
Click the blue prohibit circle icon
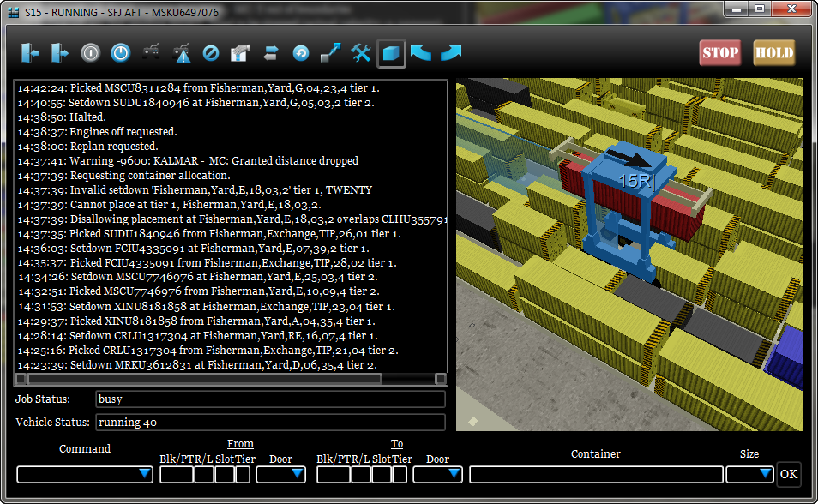tap(211, 53)
